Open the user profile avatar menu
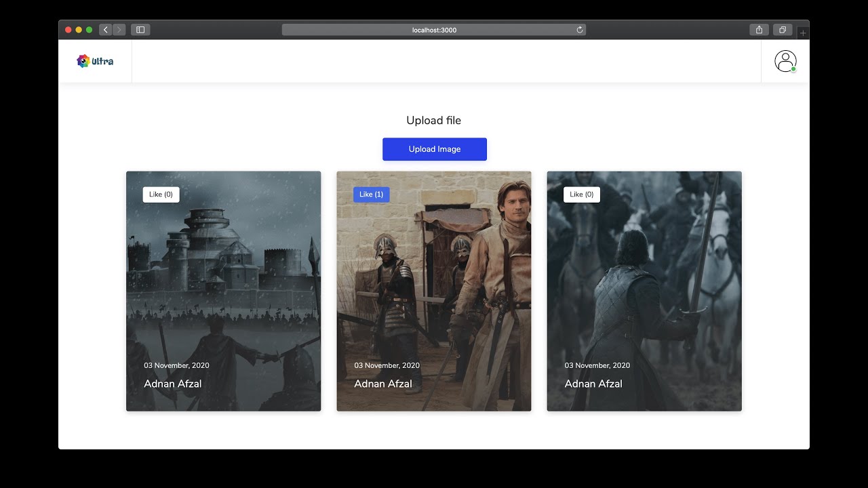The width and height of the screenshot is (868, 488). tap(785, 61)
